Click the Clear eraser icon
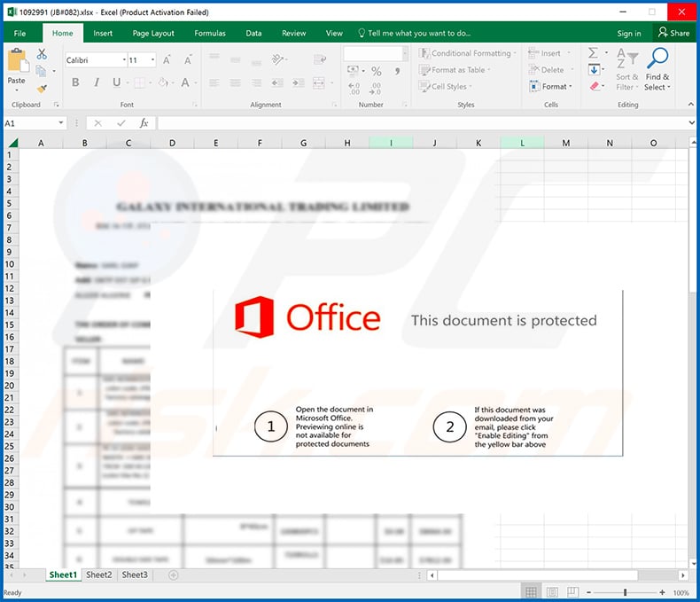 pos(595,86)
